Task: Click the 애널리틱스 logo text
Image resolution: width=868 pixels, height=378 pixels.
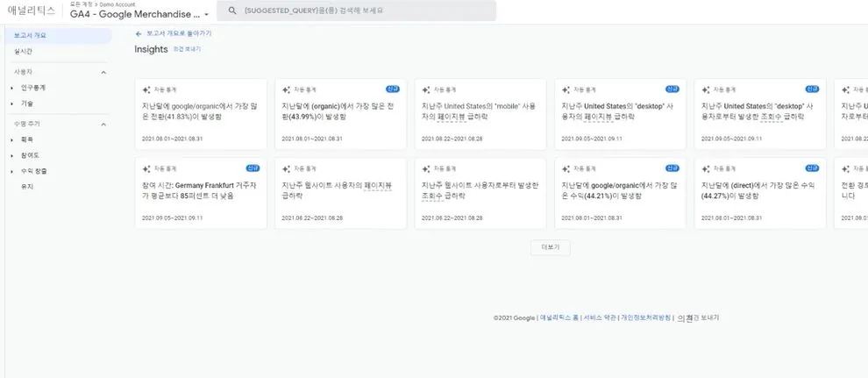Action: tap(32, 11)
